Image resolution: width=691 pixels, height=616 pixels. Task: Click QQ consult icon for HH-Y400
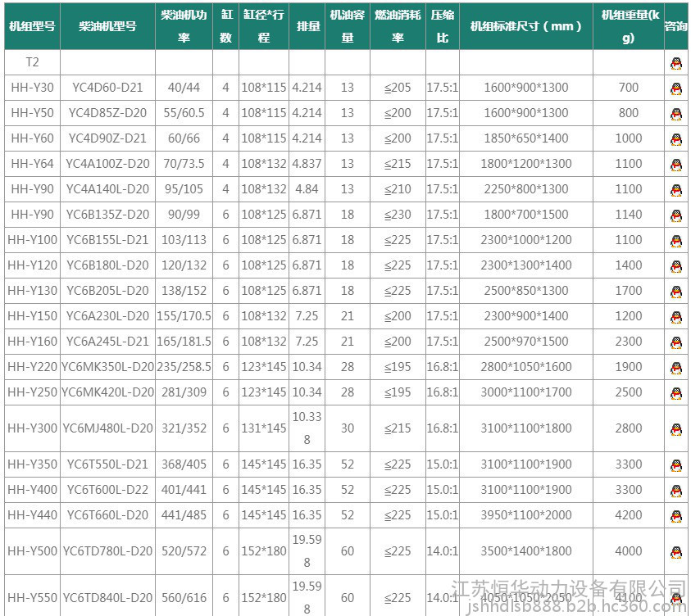[x=676, y=491]
